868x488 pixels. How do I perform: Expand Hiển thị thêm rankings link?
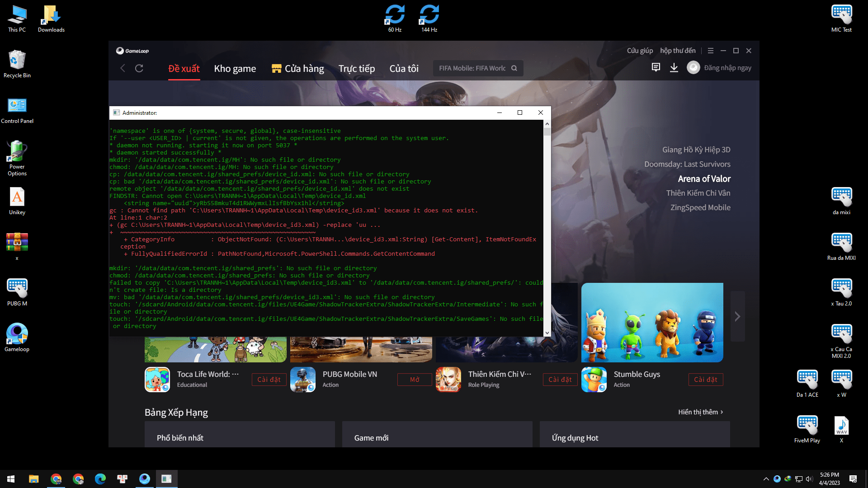click(x=701, y=412)
